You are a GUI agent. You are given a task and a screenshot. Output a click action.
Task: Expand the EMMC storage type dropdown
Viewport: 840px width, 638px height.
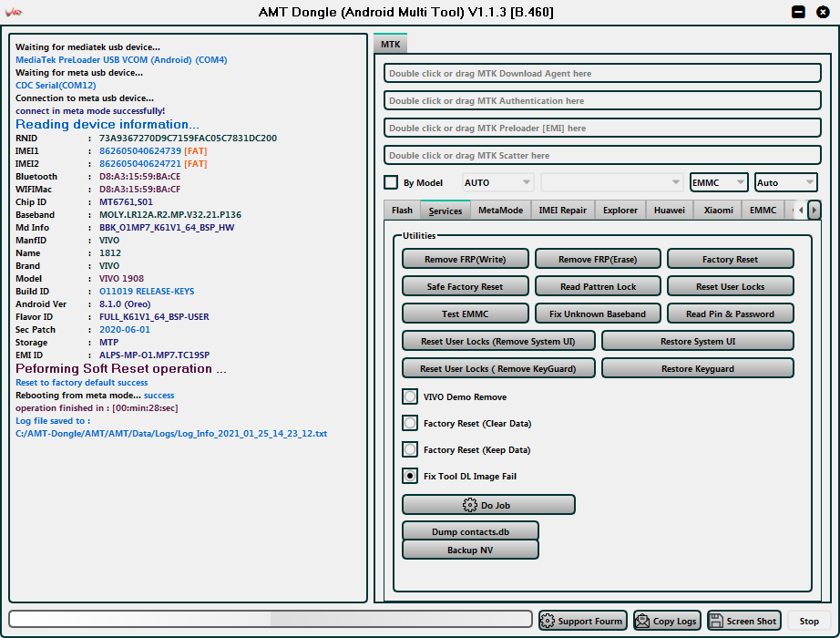pyautogui.click(x=719, y=182)
